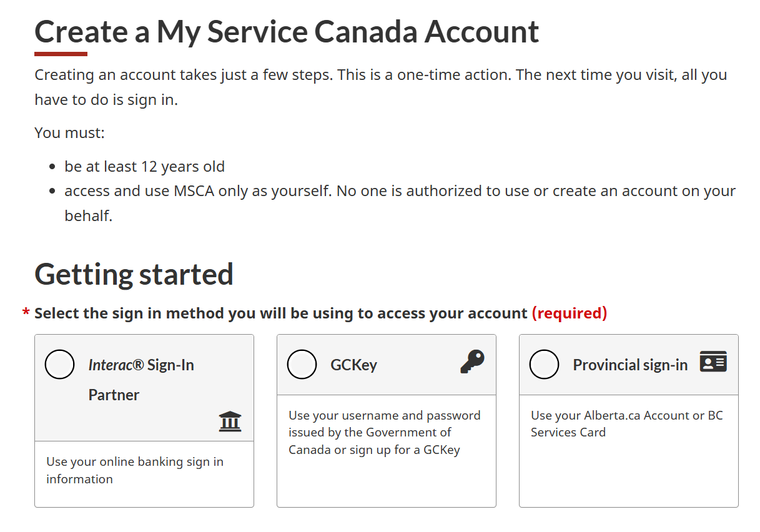Pick the Provincial sign-in radio option
Viewport: 760px width, 532px height.
544,365
